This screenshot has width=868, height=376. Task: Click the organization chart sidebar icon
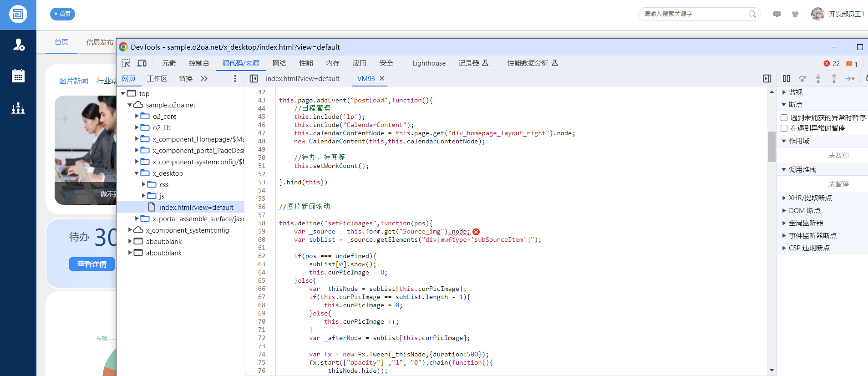point(18,108)
